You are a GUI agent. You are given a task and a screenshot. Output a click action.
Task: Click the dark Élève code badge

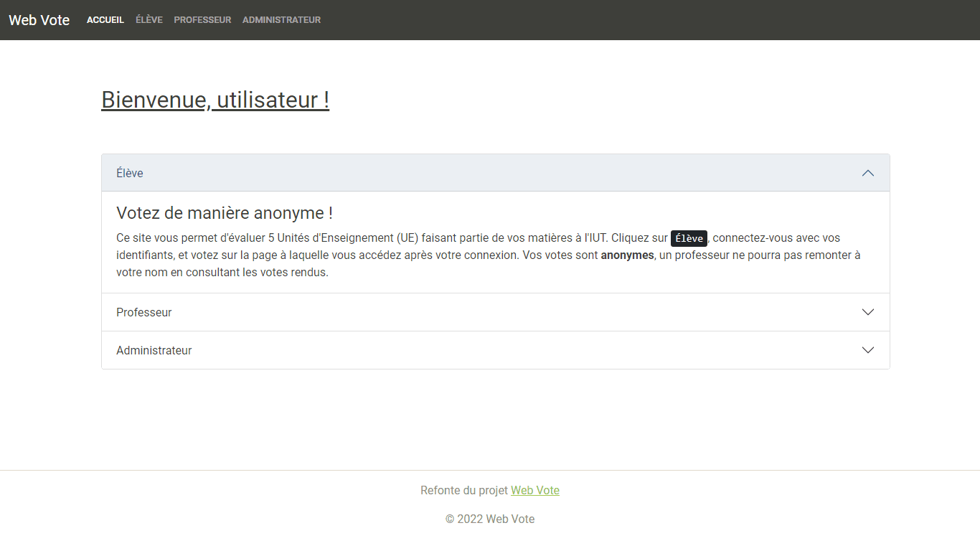(689, 238)
